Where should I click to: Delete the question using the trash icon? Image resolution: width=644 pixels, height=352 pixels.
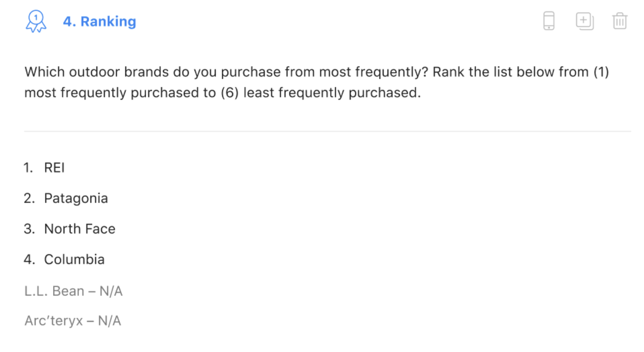point(619,21)
